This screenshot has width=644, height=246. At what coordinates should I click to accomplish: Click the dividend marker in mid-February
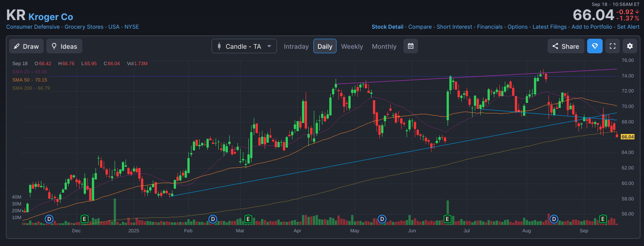[x=212, y=219]
